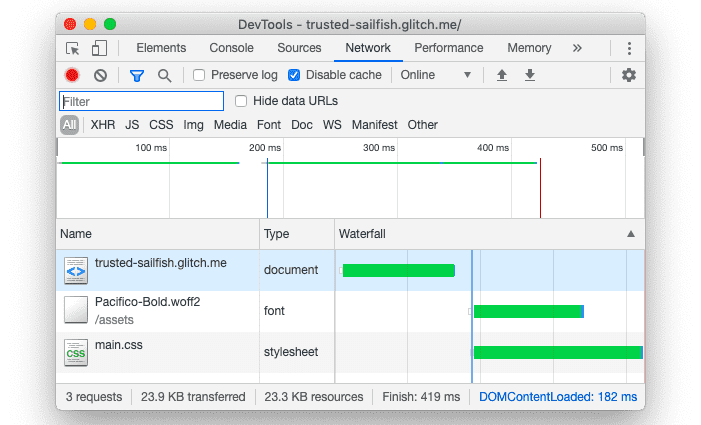Click '23.9 KB transferred' status text
The height and width of the screenshot is (425, 701).
[193, 397]
